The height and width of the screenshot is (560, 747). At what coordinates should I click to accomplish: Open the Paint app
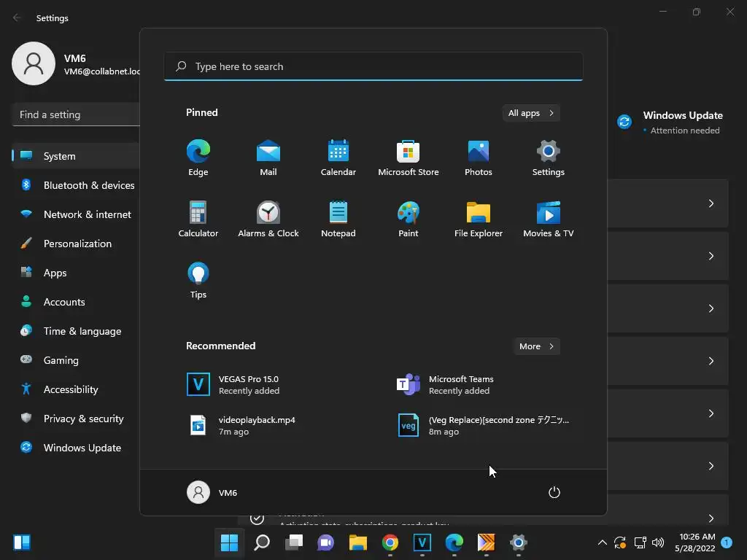click(409, 219)
